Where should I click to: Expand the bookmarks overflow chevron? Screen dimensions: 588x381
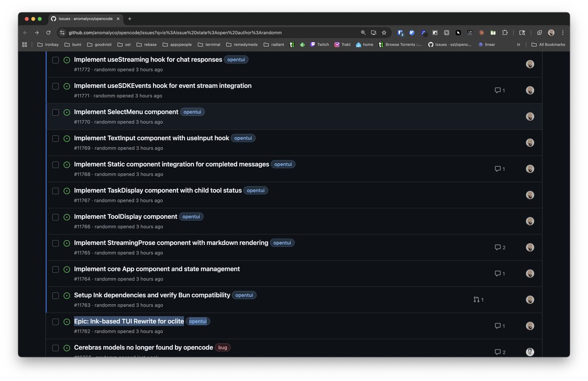pyautogui.click(x=518, y=44)
